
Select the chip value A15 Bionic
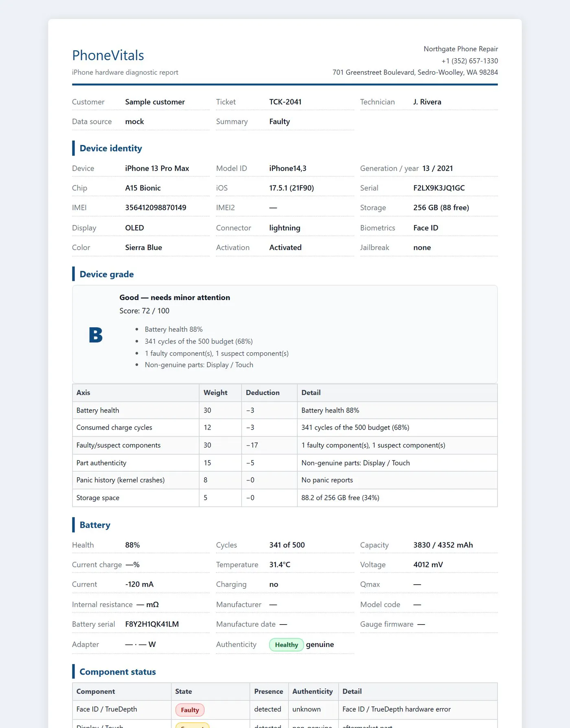click(x=142, y=188)
